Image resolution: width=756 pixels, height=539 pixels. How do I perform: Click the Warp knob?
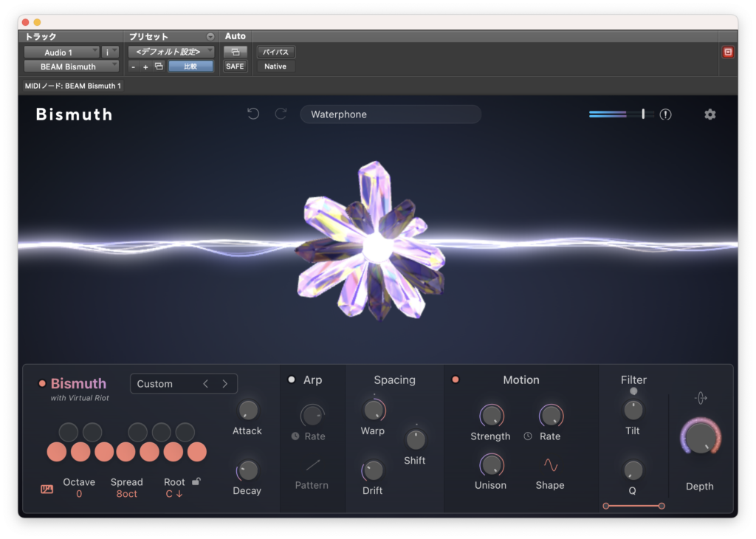coord(374,411)
